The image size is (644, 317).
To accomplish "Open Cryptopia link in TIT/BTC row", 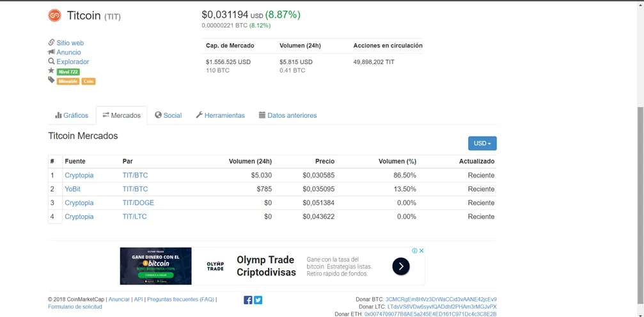I will point(79,175).
